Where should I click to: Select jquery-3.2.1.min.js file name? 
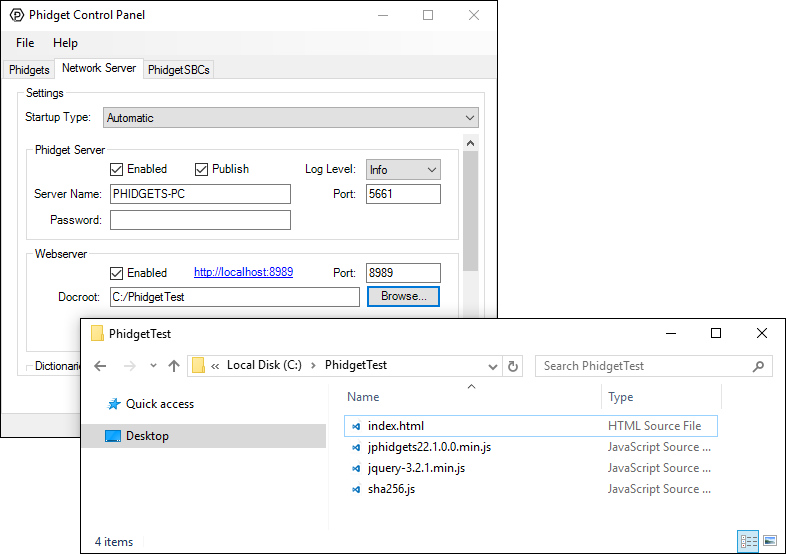[417, 468]
